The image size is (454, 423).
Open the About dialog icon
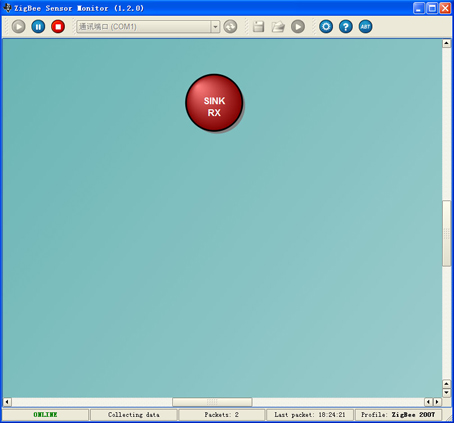[365, 26]
